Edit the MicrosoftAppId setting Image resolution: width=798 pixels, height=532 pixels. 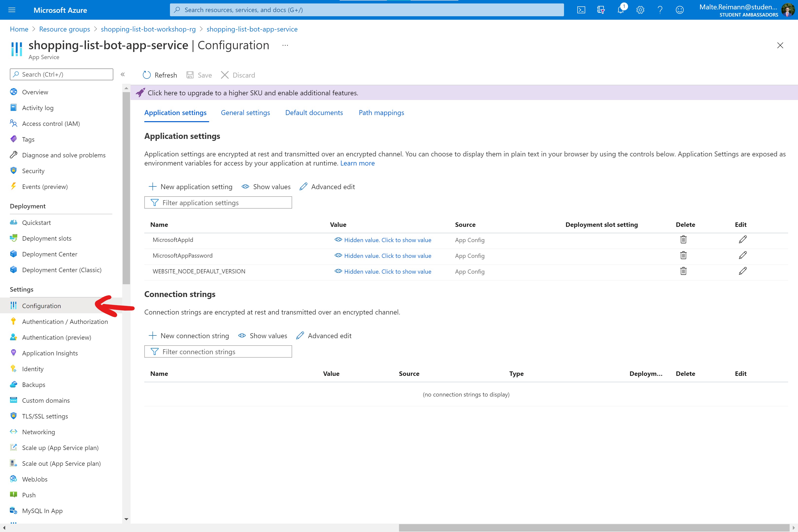coord(743,240)
